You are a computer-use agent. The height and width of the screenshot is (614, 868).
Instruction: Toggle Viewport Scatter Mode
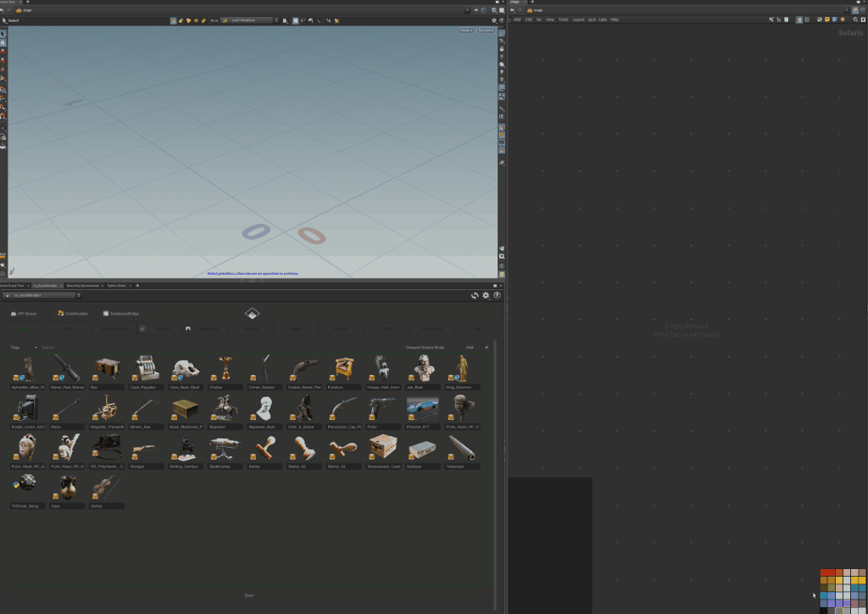coord(426,347)
